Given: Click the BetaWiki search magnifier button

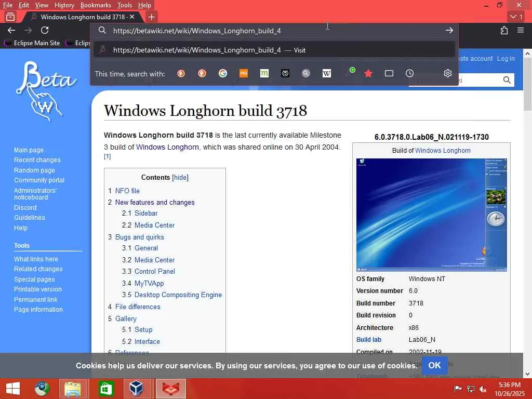Looking at the screenshot, I should (x=507, y=80).
